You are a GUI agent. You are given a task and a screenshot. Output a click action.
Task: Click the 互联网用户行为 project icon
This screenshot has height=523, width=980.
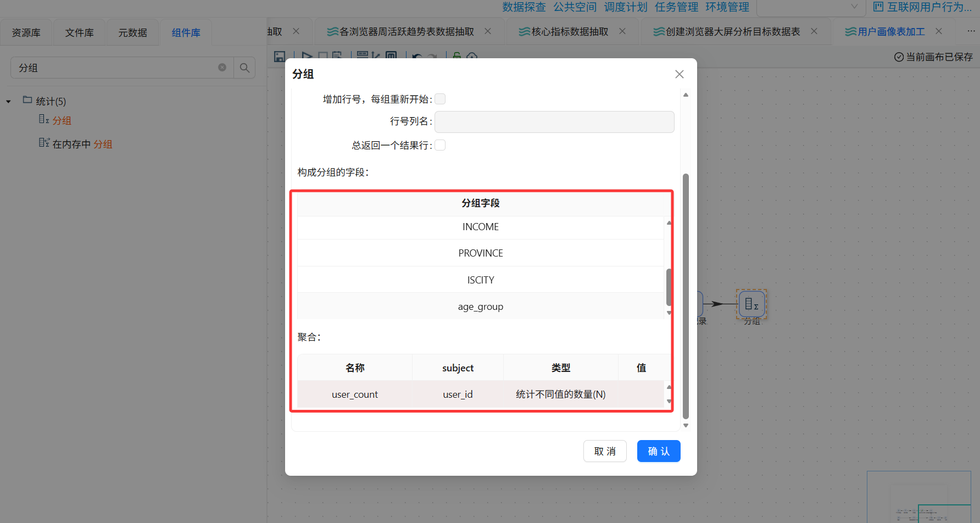coord(878,7)
